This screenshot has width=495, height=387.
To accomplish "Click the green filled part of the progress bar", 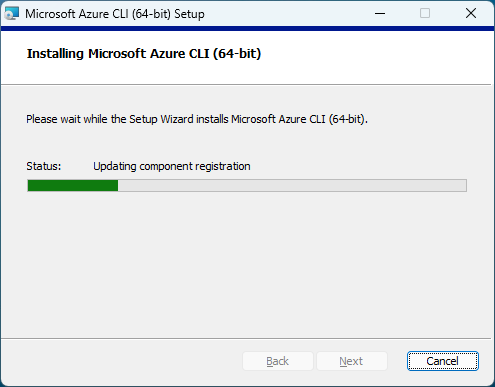I will click(x=73, y=186).
